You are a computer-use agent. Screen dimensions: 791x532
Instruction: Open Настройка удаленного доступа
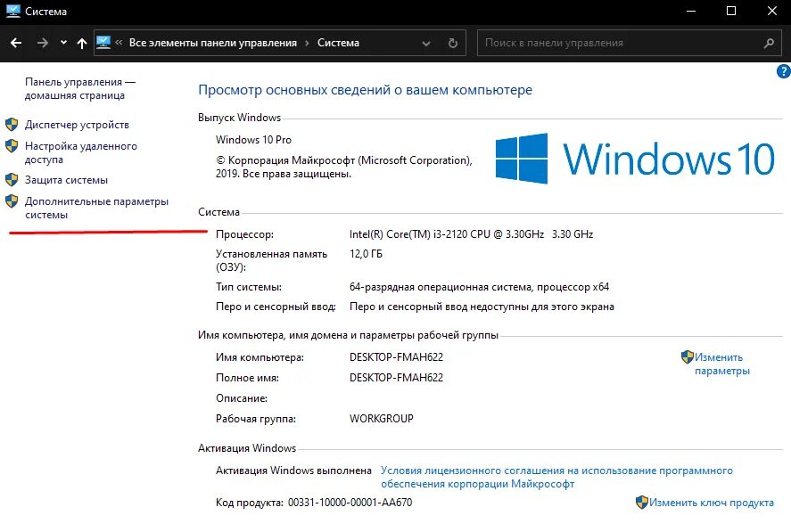coord(81,152)
